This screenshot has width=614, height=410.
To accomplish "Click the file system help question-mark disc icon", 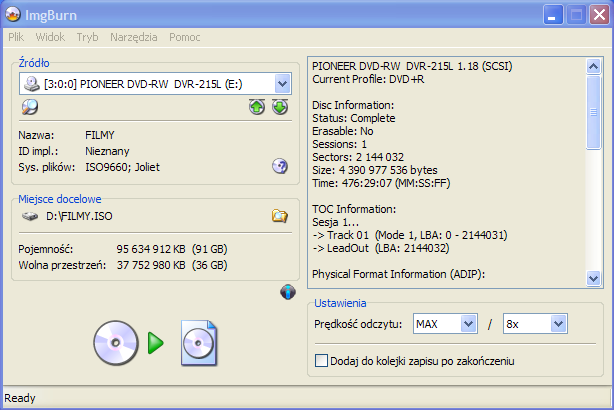I will [x=280, y=166].
